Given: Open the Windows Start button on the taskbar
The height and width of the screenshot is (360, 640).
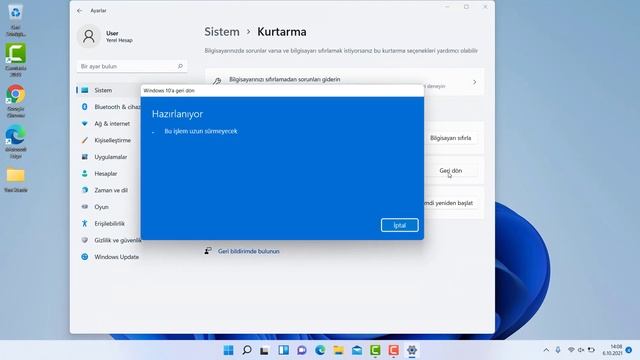Looking at the screenshot, I should [x=229, y=350].
